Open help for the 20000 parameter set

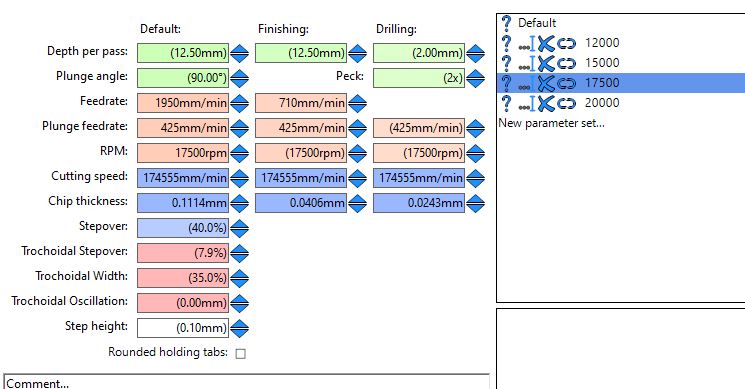click(x=506, y=103)
